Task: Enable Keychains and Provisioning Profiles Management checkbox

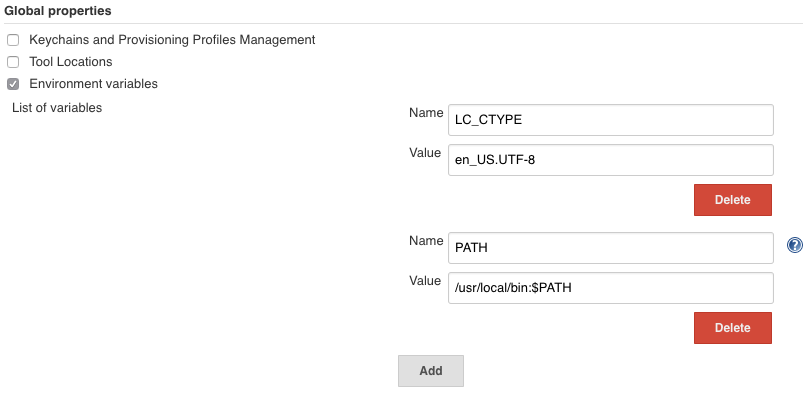Action: coord(13,40)
